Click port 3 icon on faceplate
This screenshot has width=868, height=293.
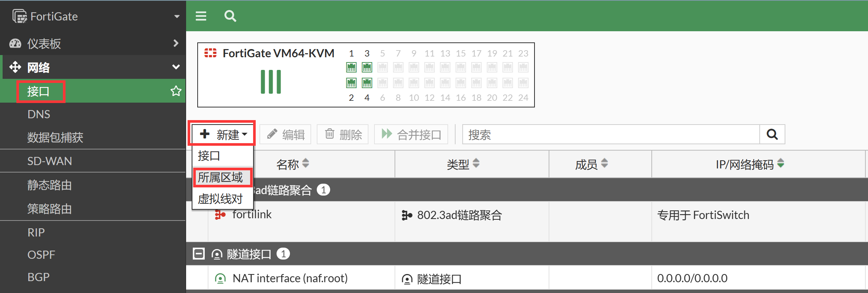tap(367, 67)
